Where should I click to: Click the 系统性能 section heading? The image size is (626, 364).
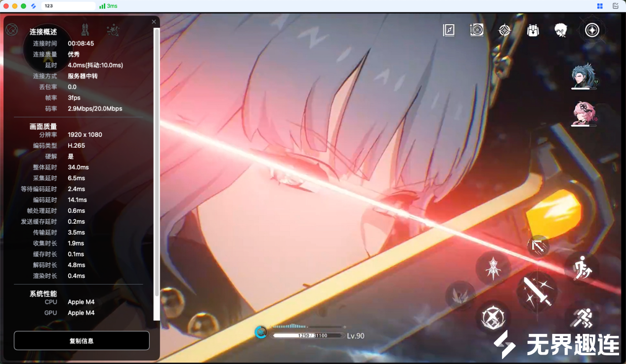[43, 294]
